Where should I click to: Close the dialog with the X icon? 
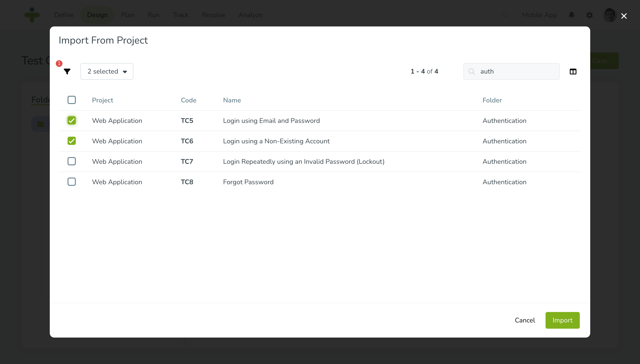[624, 16]
